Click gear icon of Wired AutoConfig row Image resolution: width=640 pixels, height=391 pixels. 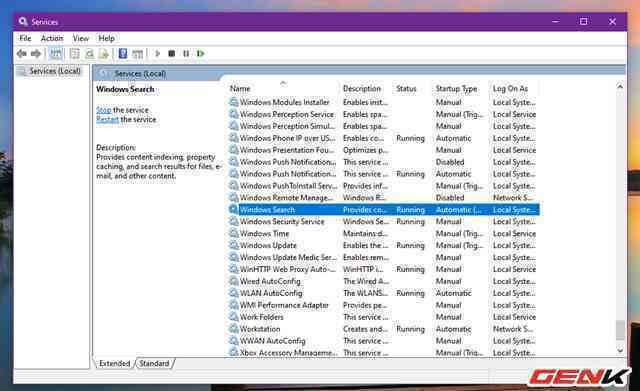(x=233, y=281)
